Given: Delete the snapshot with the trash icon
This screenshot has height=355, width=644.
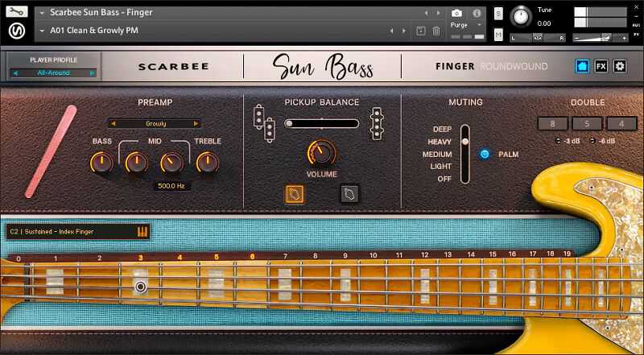Looking at the screenshot, I should click(436, 31).
